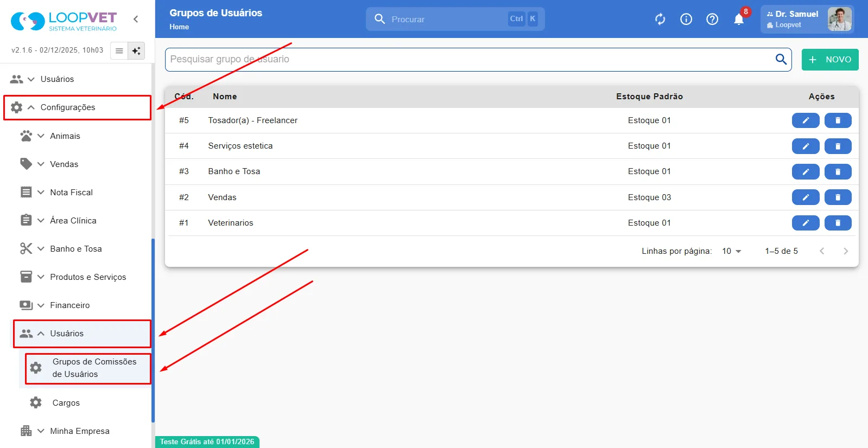
Task: Collapse the Usuários submenu under Configurações
Action: pos(41,334)
